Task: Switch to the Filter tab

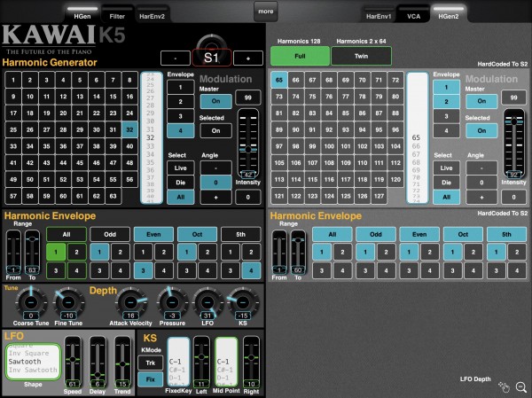Action: pyautogui.click(x=117, y=13)
